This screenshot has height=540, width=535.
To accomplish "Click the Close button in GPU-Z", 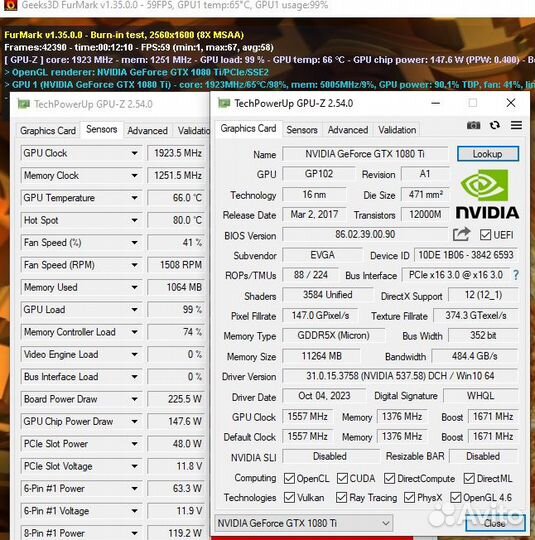I will [x=495, y=523].
